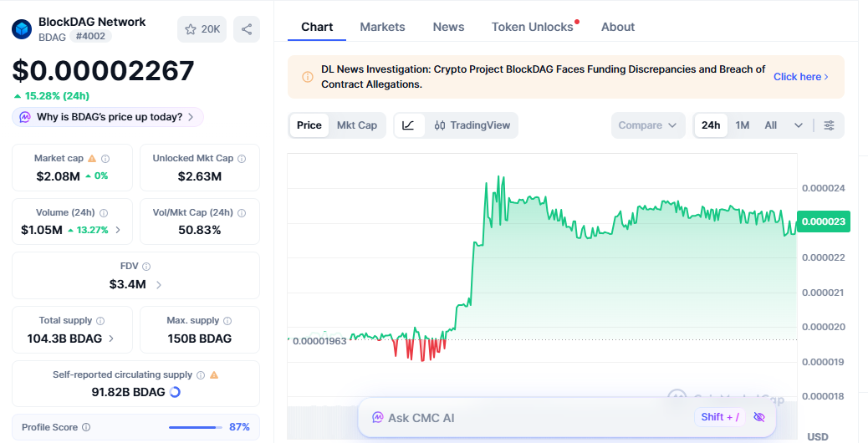The image size is (868, 443).
Task: Open the chart settings sliders icon
Action: (829, 125)
